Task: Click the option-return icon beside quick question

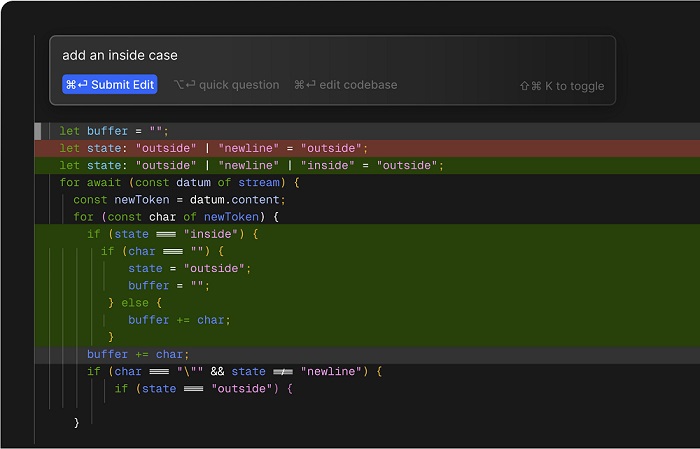Action: click(x=184, y=84)
